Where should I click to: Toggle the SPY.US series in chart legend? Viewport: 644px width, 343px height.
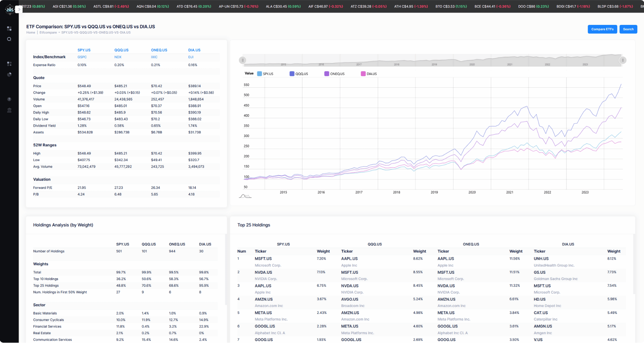265,74
